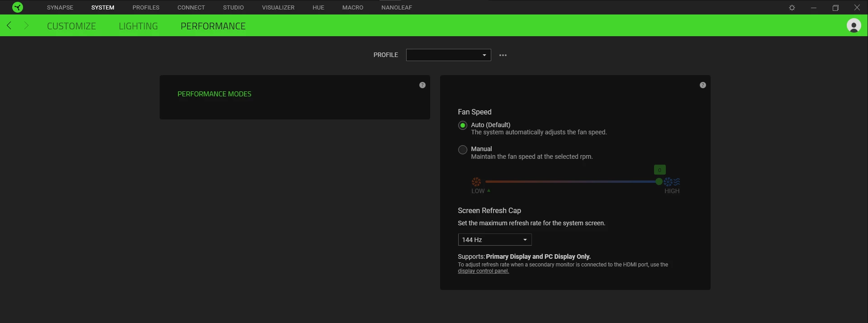Open VISUALIZER tab
This screenshot has height=323, width=868.
278,8
